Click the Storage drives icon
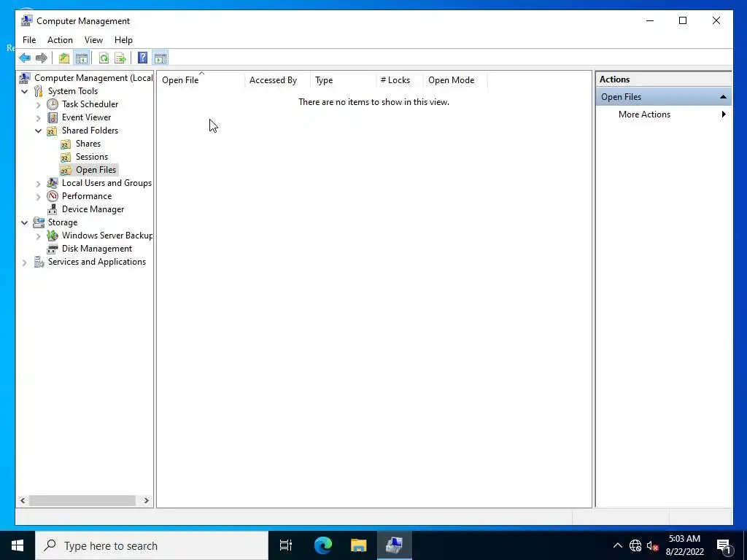Viewport: 747px width, 560px height. [39, 222]
